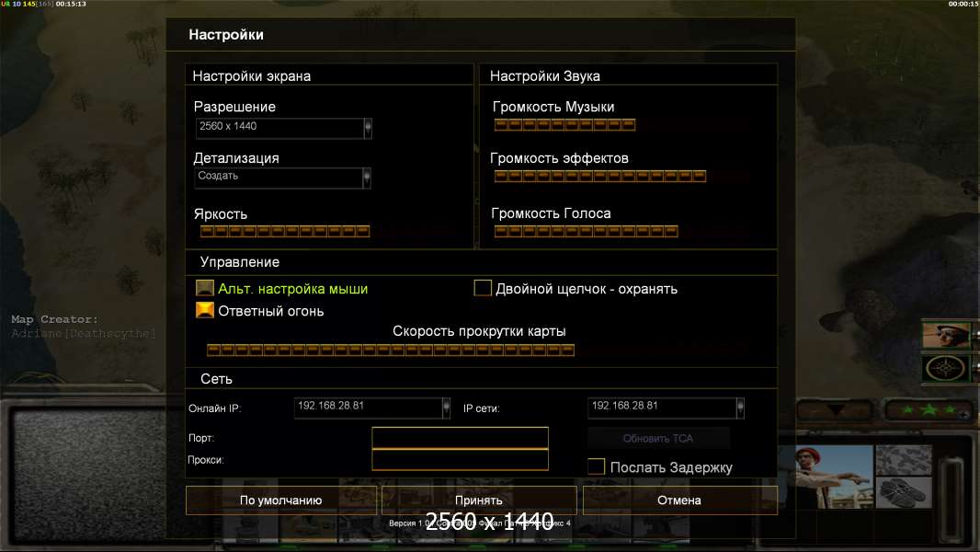The image size is (980, 552).
Task: Click the boots upgrade thumbnail
Action: click(x=904, y=492)
